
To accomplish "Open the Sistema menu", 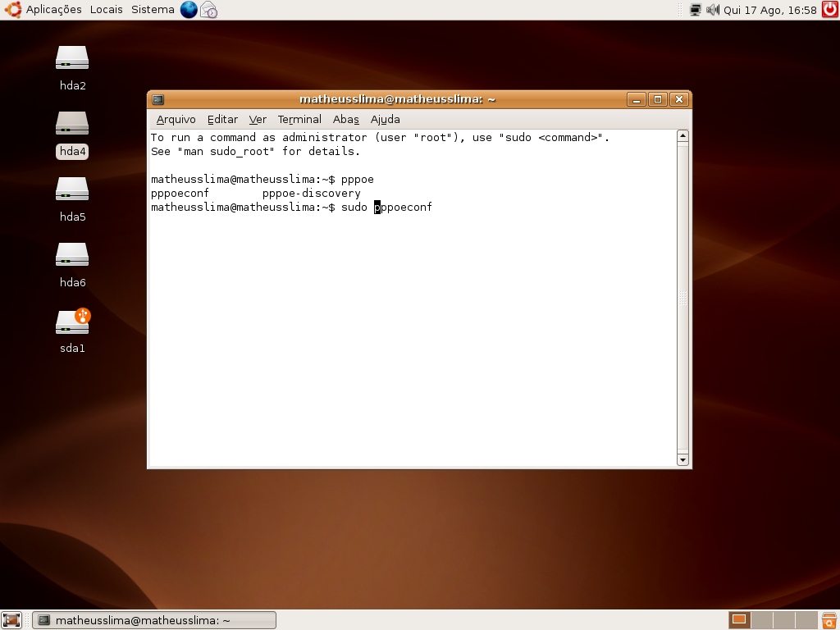I will 153,10.
